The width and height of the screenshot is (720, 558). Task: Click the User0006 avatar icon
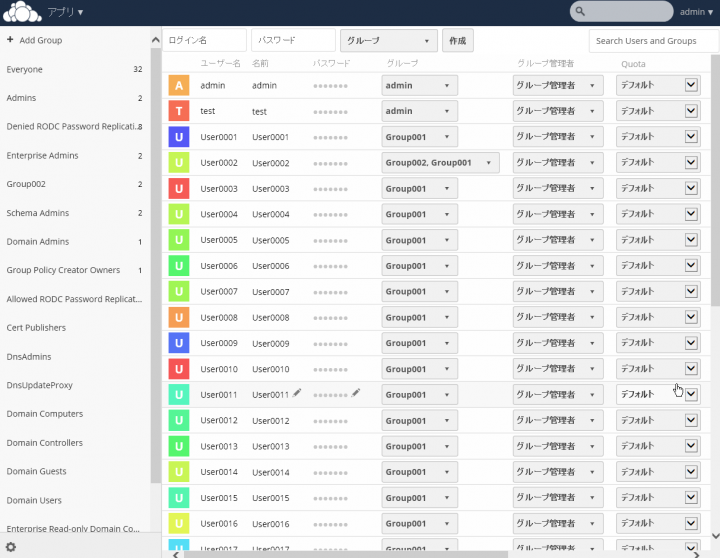(x=179, y=266)
